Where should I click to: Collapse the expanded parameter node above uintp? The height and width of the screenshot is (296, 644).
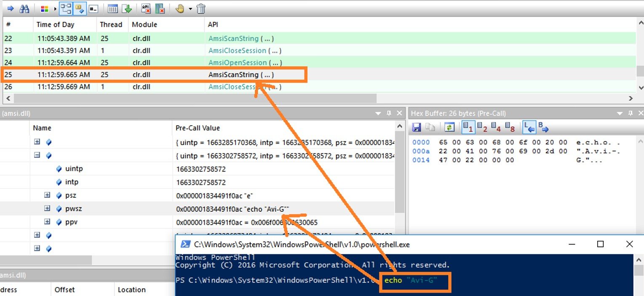(x=37, y=155)
